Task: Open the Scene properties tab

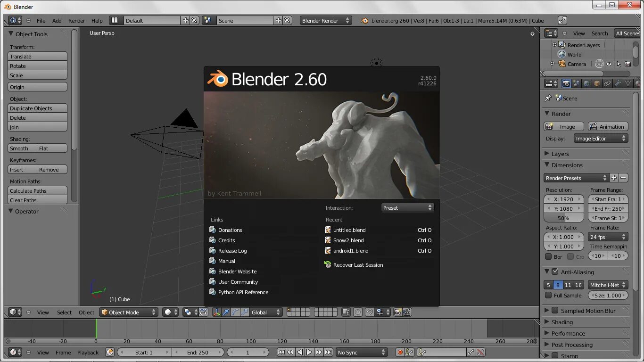Action: 577,83
